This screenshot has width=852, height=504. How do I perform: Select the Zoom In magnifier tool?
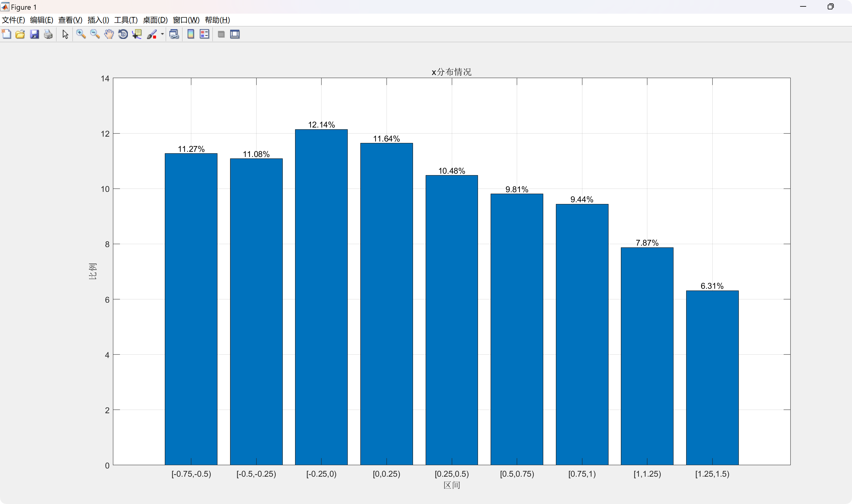tap(81, 34)
